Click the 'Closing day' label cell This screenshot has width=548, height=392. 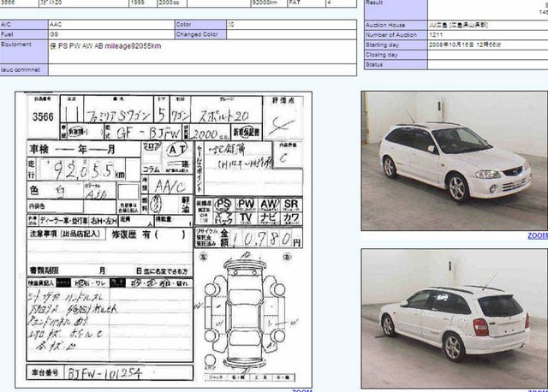click(x=396, y=55)
